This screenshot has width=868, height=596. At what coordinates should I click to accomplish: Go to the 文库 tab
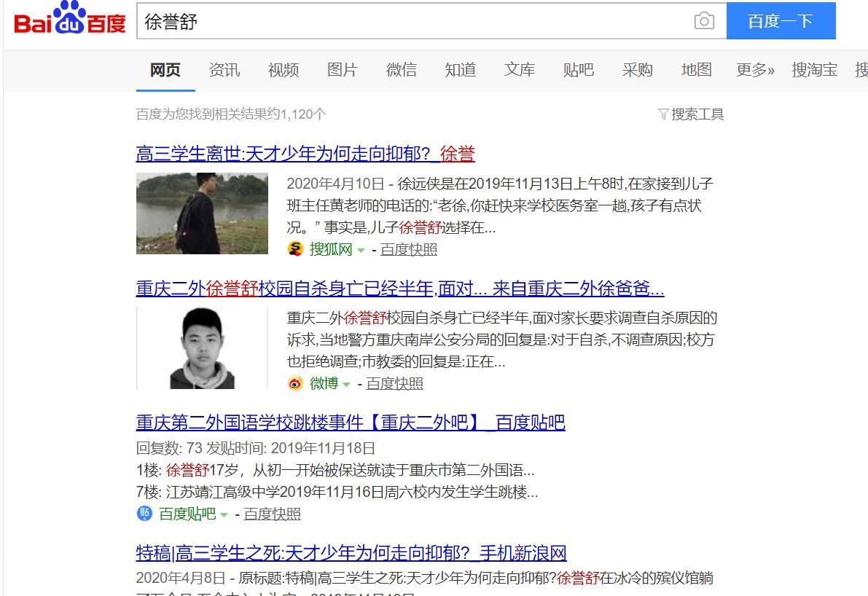point(519,70)
